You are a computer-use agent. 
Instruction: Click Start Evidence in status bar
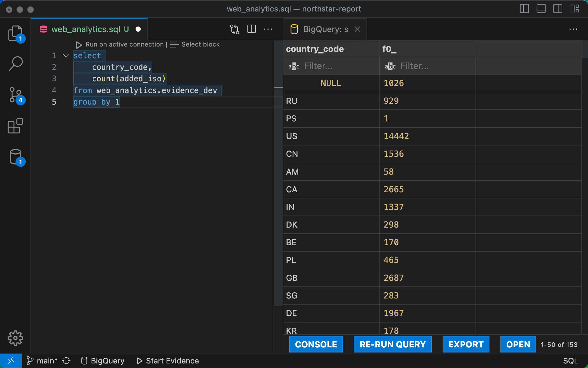click(x=168, y=361)
